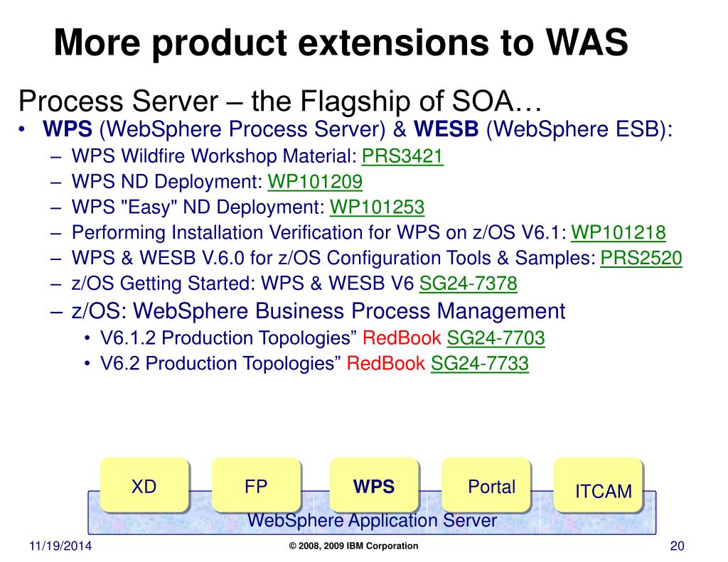Open PRS2520 configuration tools link

pos(641,258)
